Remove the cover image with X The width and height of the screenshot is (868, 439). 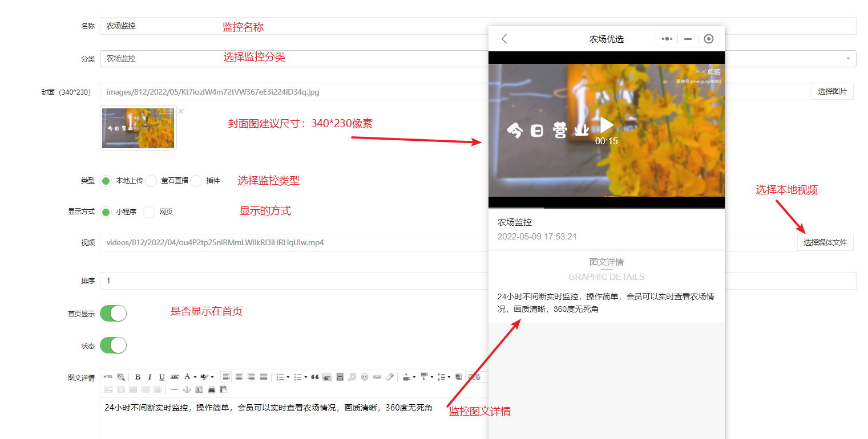point(181,111)
